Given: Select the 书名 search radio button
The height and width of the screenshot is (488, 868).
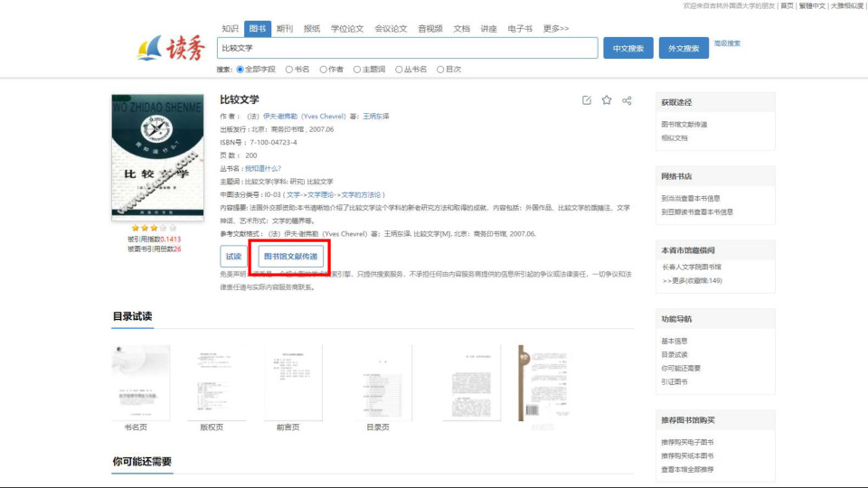Looking at the screenshot, I should (289, 70).
